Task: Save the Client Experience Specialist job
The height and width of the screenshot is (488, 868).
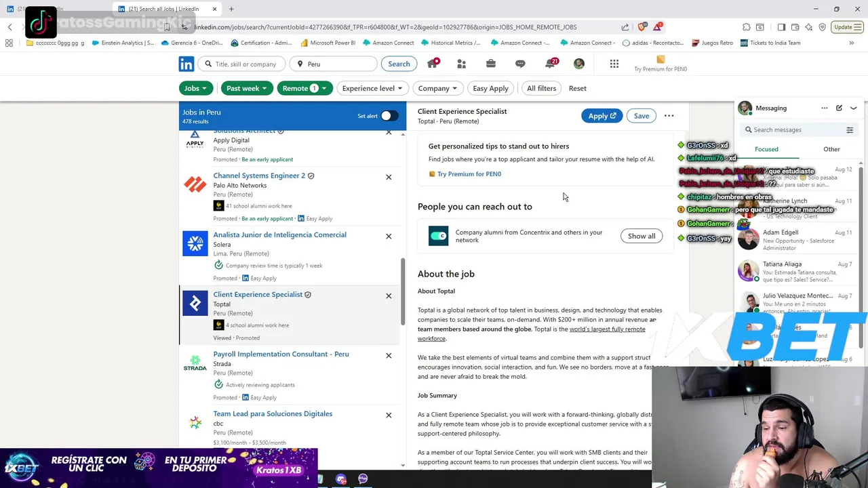Action: [x=642, y=116]
